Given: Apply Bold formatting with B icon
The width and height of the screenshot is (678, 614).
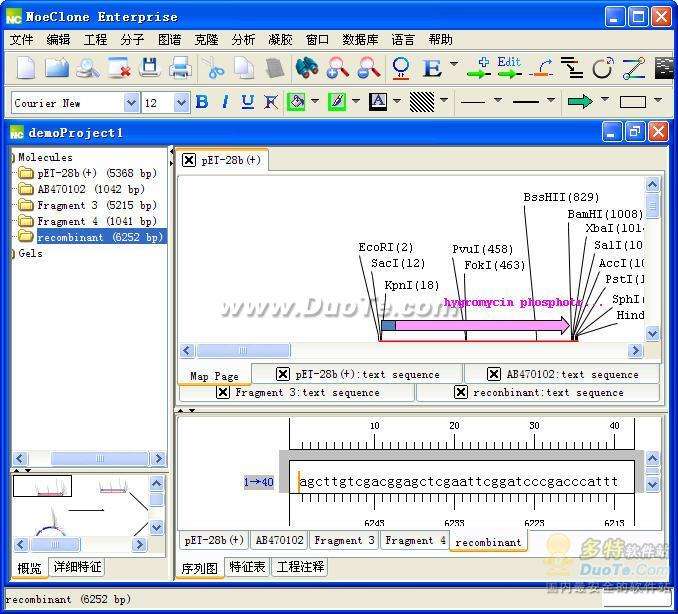Looking at the screenshot, I should pos(202,102).
